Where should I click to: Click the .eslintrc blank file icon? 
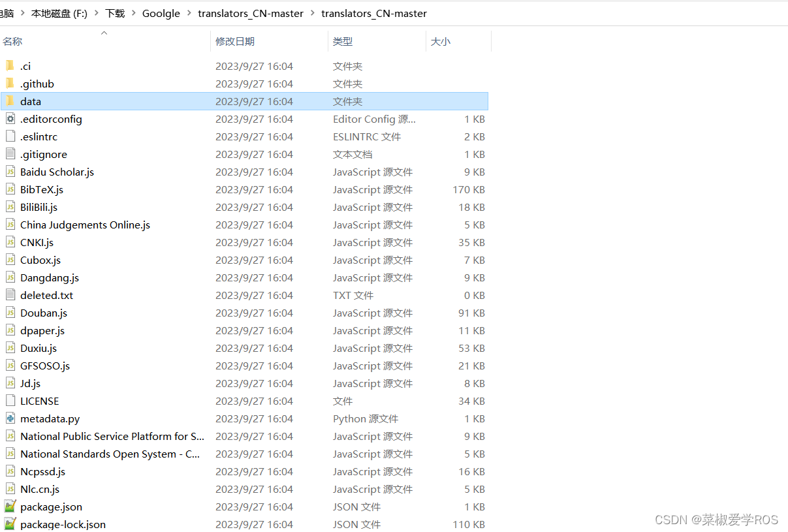click(x=10, y=136)
